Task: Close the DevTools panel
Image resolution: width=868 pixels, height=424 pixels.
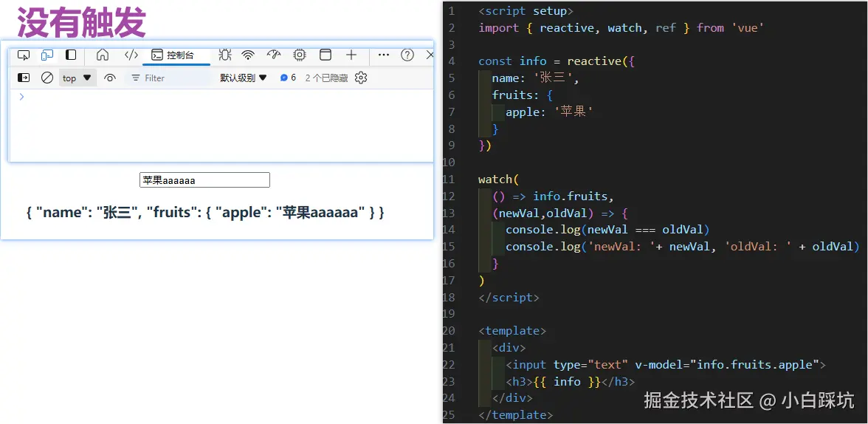Action: tap(430, 55)
